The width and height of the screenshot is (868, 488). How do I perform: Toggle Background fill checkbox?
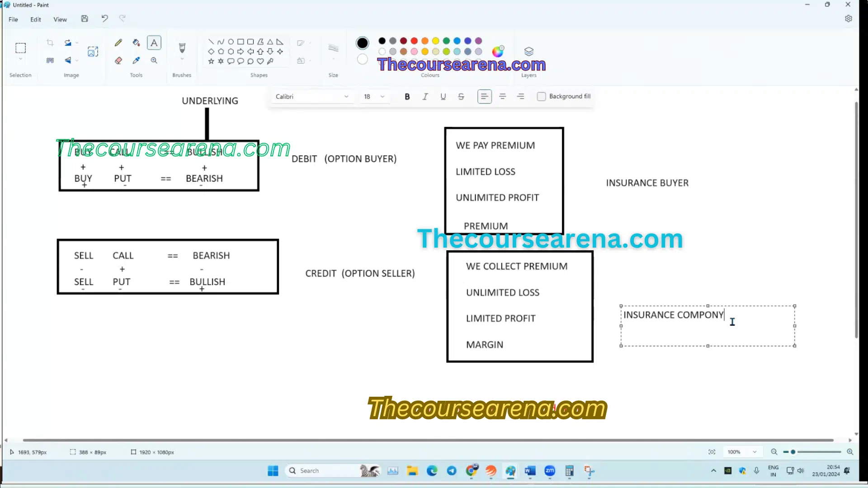[x=542, y=97]
